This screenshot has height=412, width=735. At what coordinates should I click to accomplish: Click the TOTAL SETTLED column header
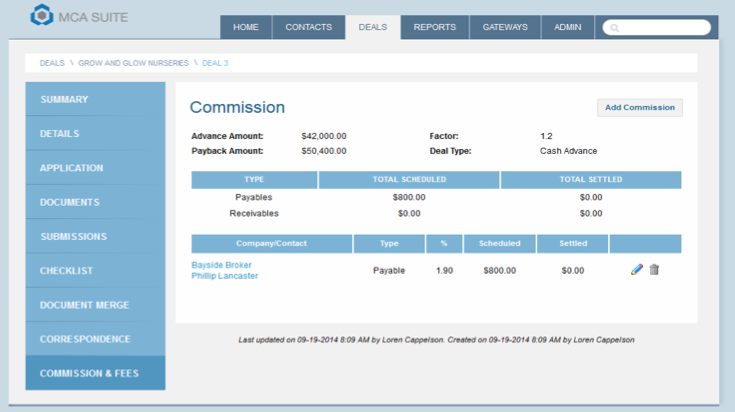(591, 180)
